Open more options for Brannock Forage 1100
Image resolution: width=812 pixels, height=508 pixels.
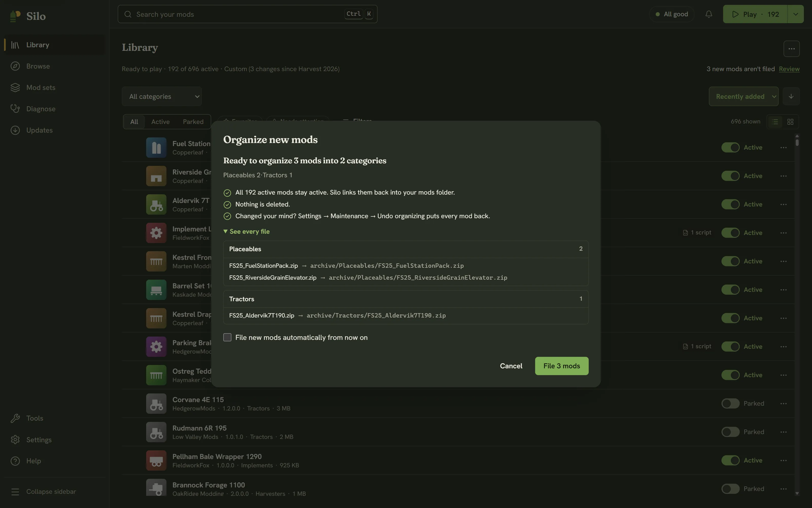pos(784,489)
